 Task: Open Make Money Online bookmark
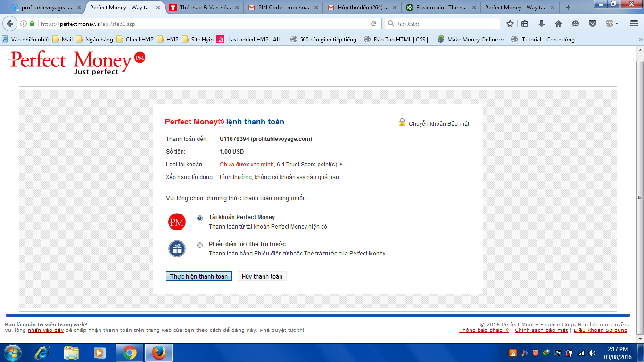(x=472, y=40)
